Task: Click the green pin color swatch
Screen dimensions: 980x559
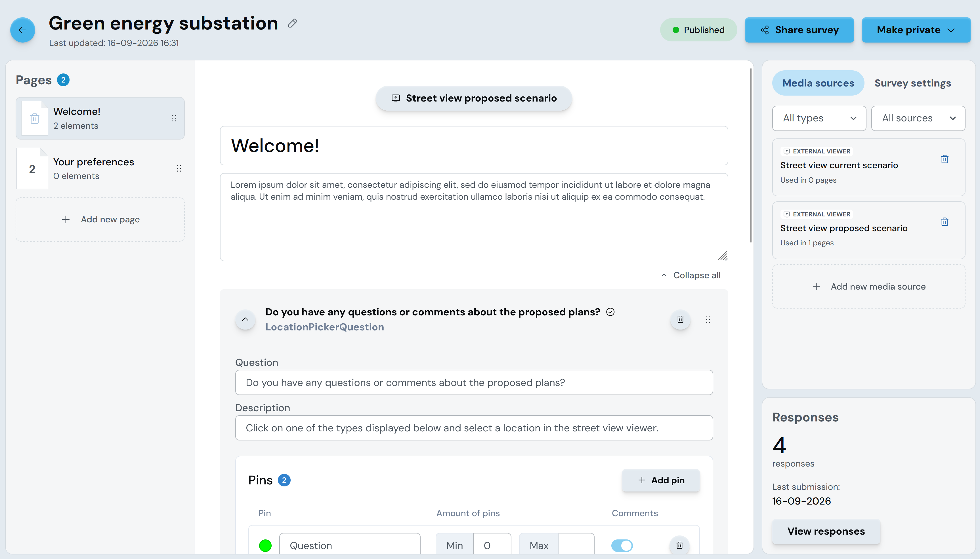Action: pos(265,545)
